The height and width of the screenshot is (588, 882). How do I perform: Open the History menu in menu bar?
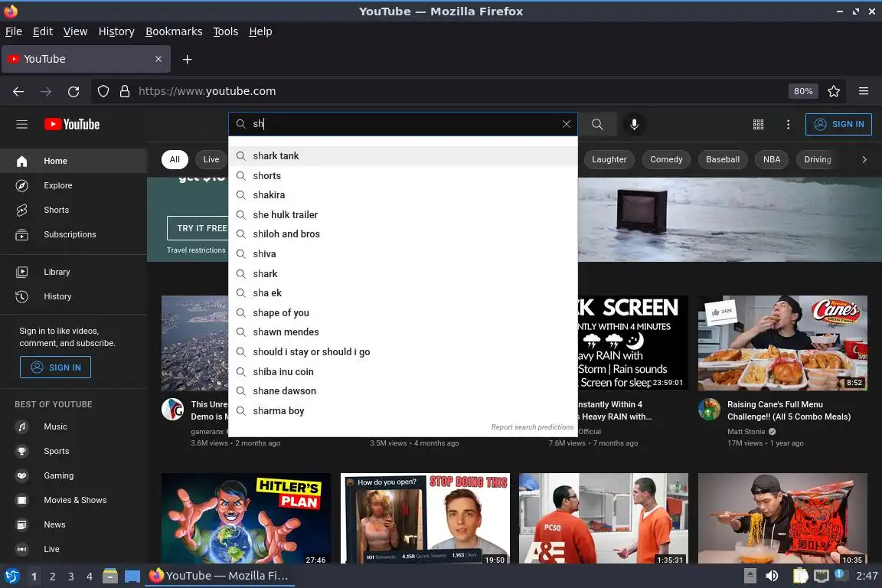pyautogui.click(x=116, y=31)
